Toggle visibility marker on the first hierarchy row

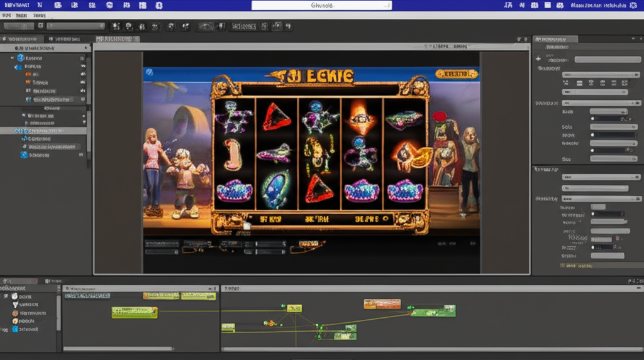coord(82,58)
